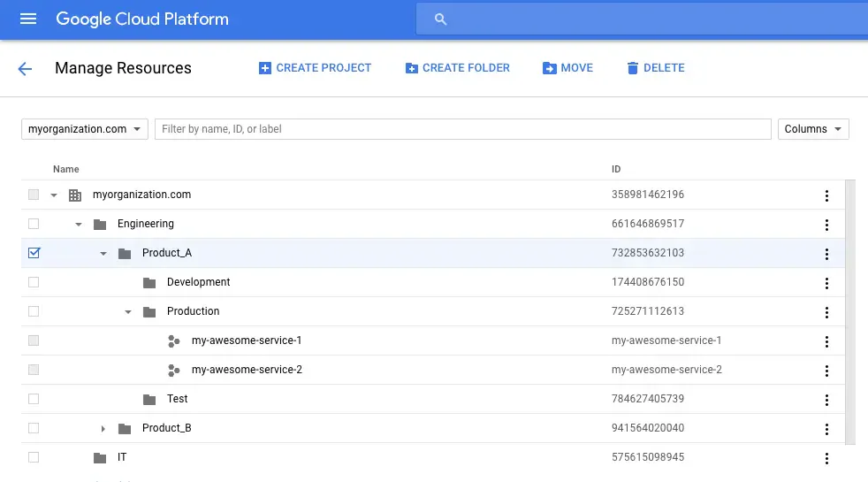Tick the myorganization.com row checkbox

(x=34, y=195)
